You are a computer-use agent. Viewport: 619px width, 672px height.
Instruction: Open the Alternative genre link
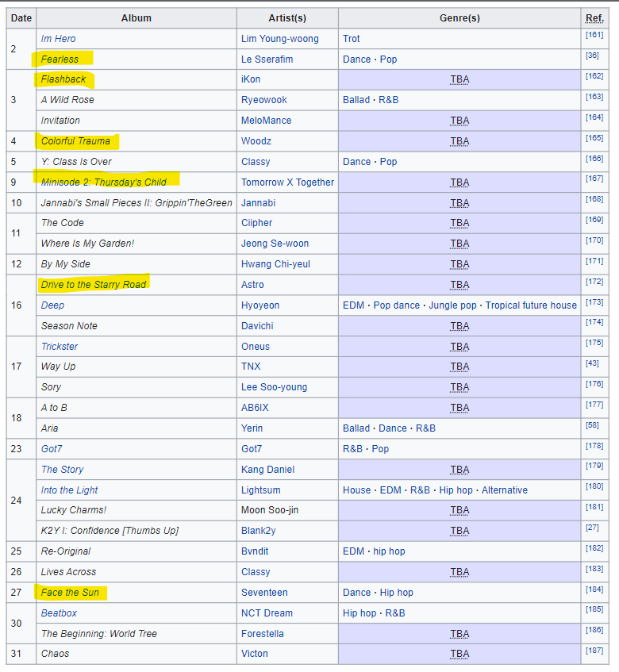click(505, 490)
